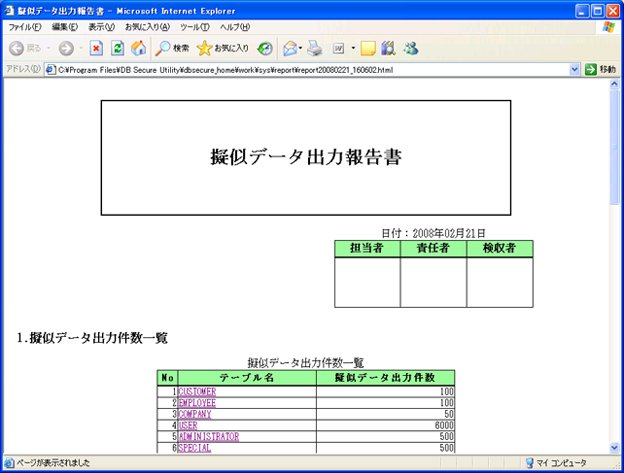
Task: Open the 編集(E) menu
Action: (x=64, y=27)
